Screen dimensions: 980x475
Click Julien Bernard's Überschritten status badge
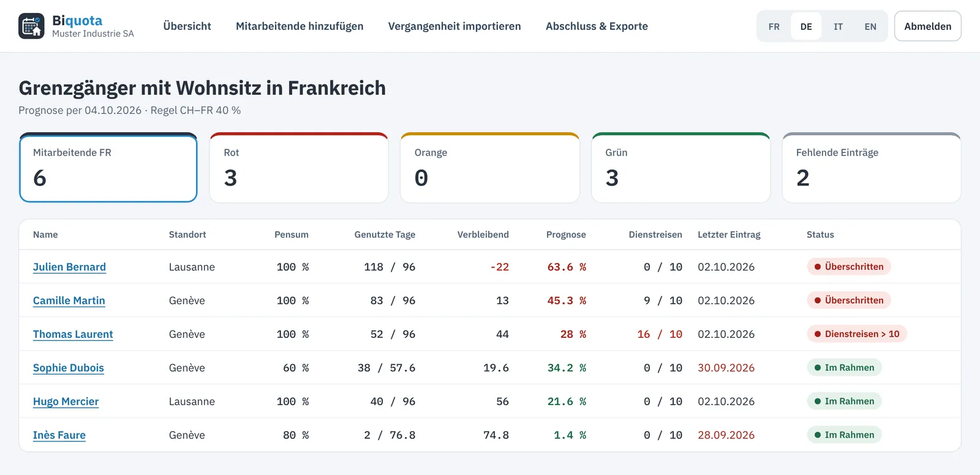849,267
